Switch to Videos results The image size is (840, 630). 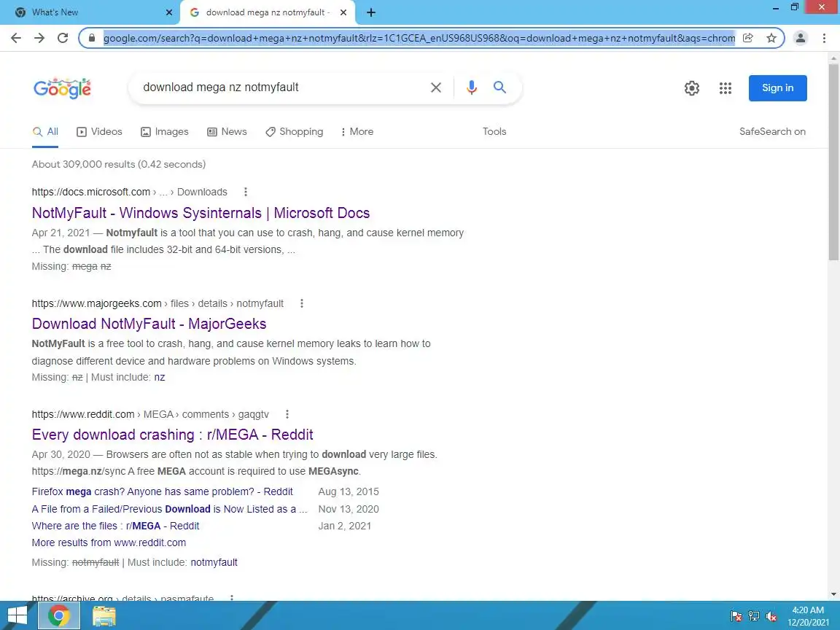coord(100,132)
